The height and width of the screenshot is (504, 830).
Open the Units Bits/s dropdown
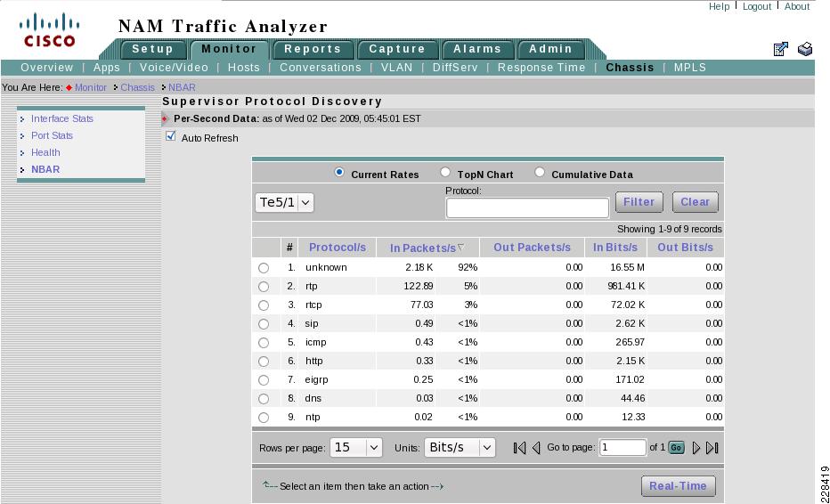point(460,447)
